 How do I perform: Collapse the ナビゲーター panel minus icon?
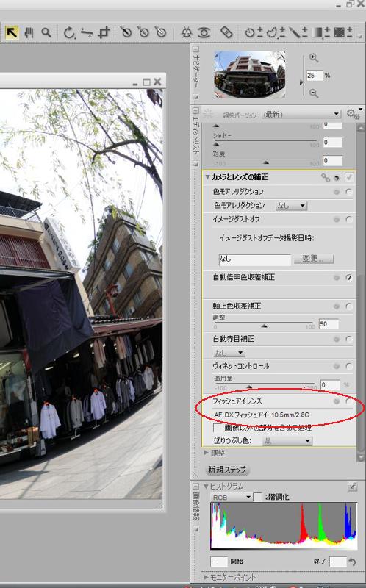[195, 49]
